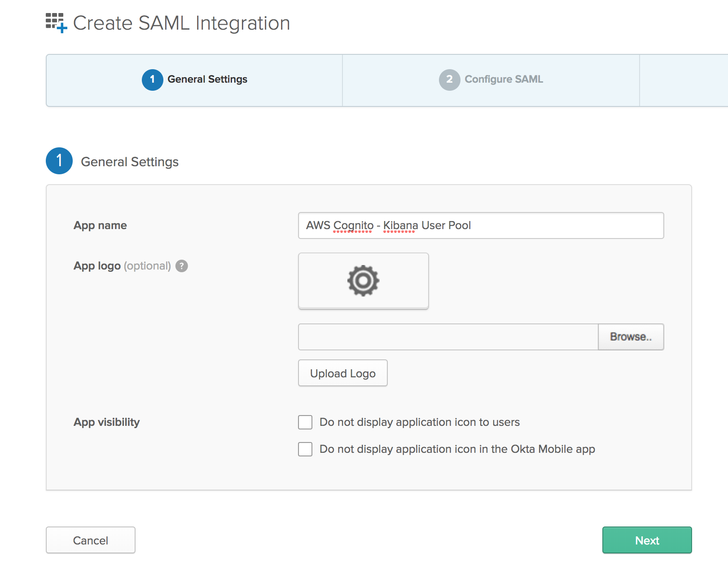This screenshot has height=575, width=728.
Task: Click the 'App logo (optional)' label
Action: tap(122, 266)
